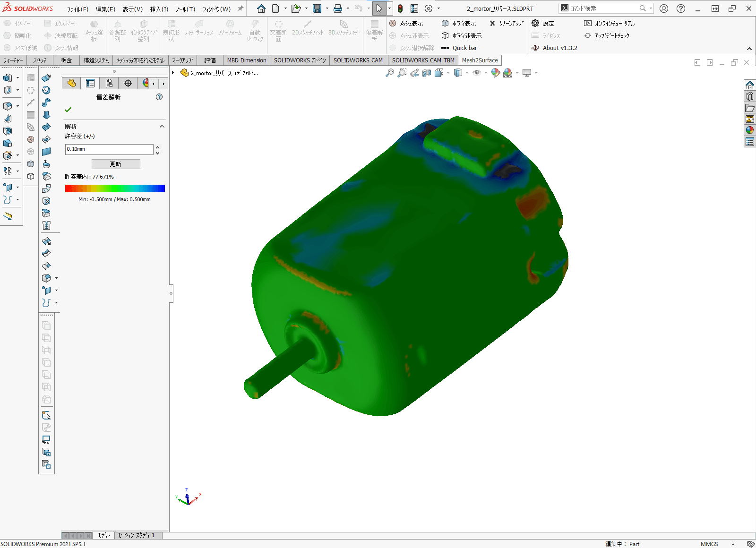Screen dimensions: 756x548
Task: Open the ファイル(F) menu
Action: click(x=77, y=9)
